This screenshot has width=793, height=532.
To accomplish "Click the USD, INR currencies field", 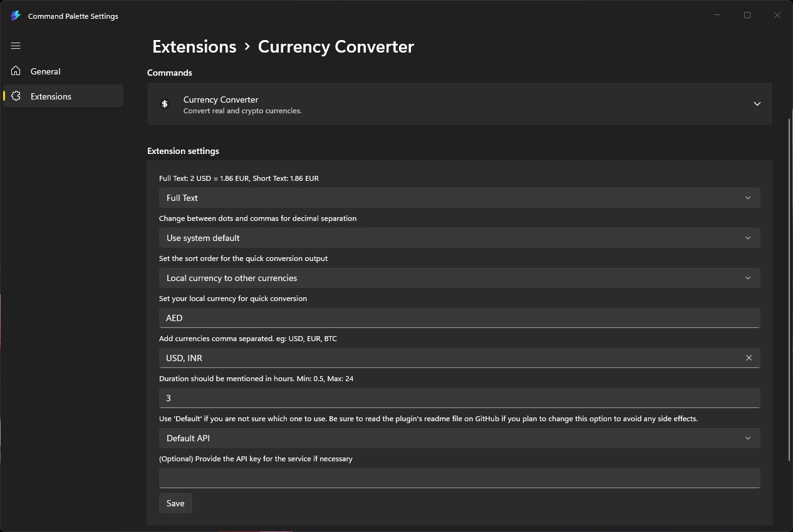I will [x=438, y=357].
